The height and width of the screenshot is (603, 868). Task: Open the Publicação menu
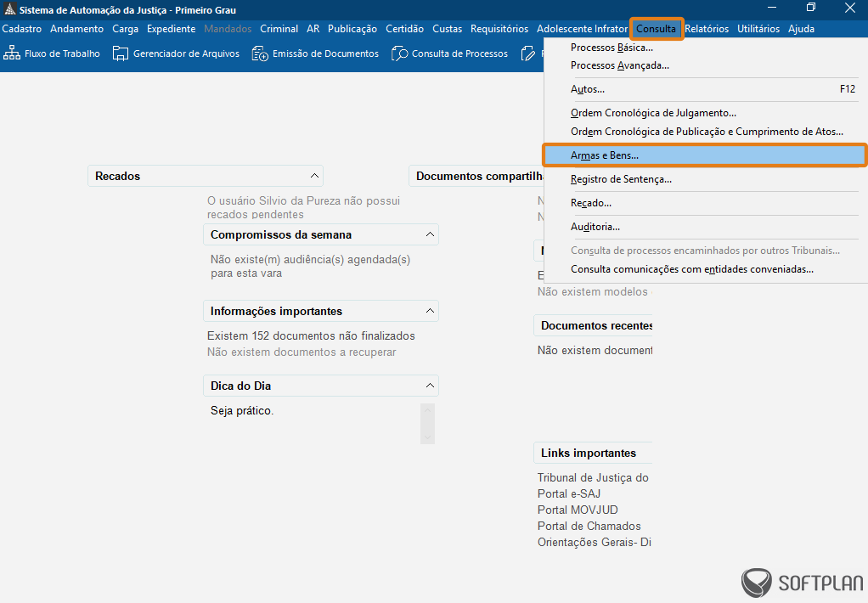(x=352, y=29)
